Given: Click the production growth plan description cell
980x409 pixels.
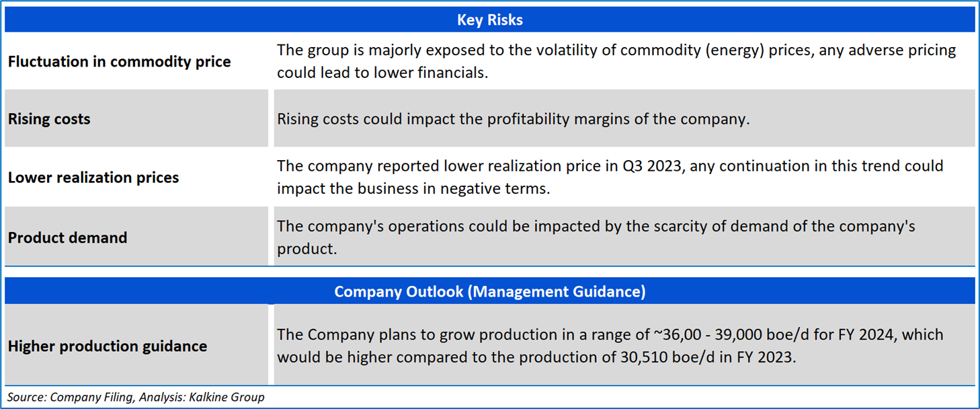Looking at the screenshot, I should (609, 346).
